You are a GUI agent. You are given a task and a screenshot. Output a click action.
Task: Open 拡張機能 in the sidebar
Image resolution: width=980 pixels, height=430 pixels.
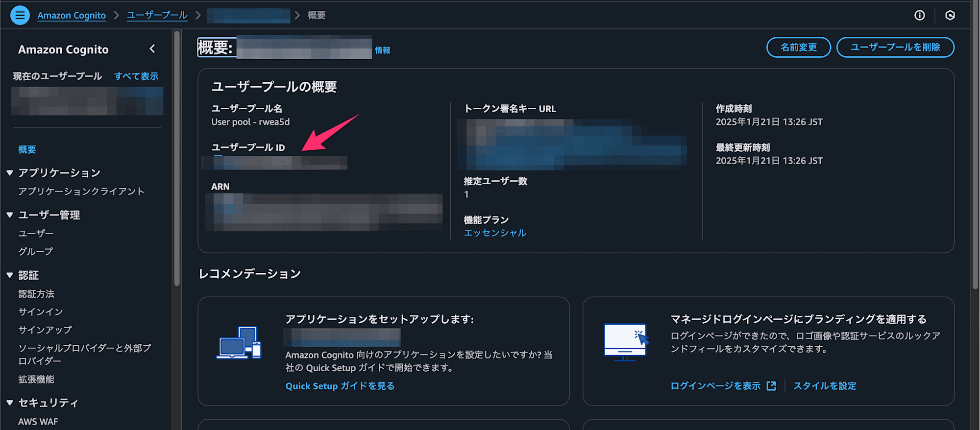coord(36,380)
